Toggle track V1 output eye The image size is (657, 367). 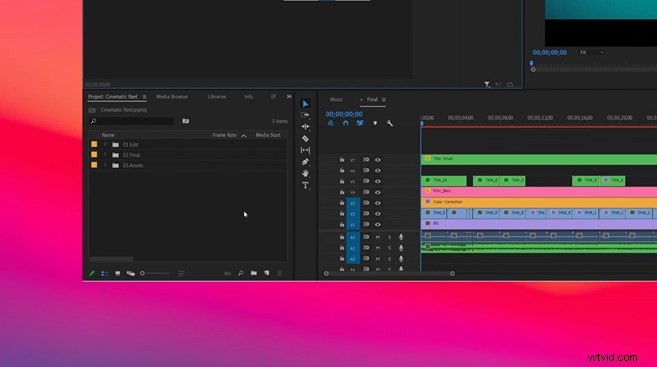(378, 225)
